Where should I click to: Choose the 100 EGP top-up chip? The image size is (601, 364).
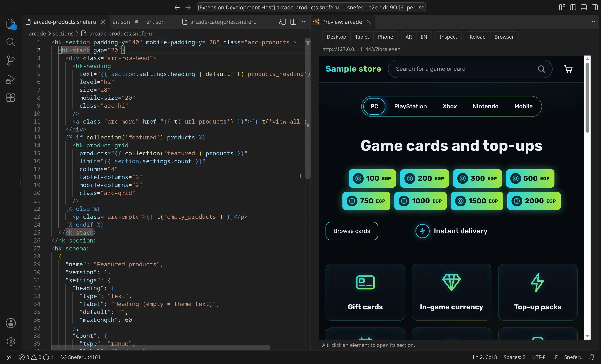(x=372, y=178)
